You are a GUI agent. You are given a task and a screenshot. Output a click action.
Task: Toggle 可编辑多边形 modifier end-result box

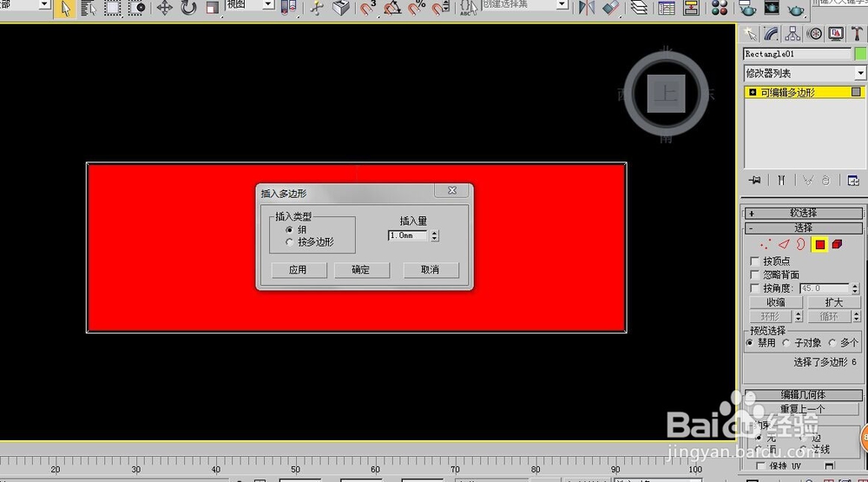pos(856,92)
